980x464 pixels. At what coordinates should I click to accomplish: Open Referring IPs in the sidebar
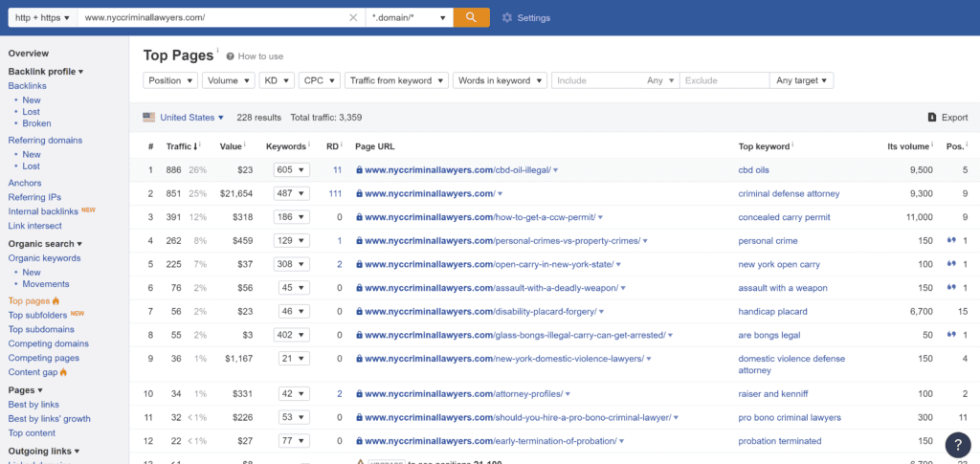34,197
